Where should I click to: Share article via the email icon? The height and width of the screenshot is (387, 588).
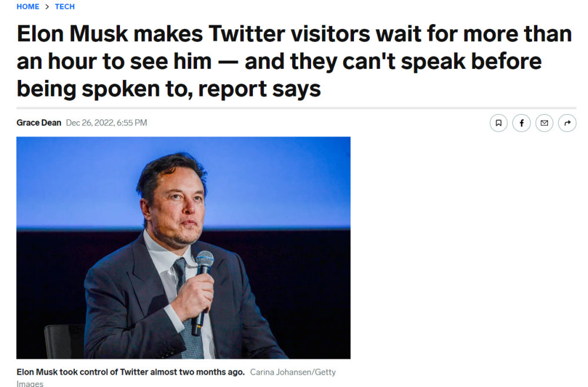pos(544,123)
